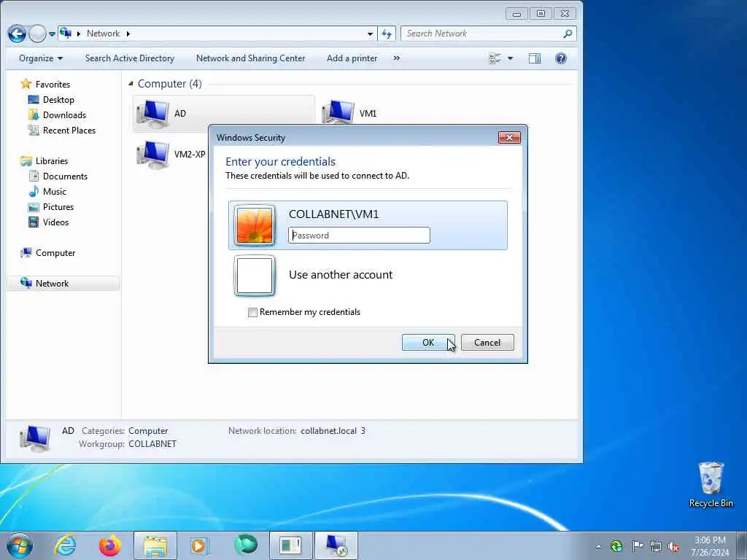The height and width of the screenshot is (560, 747).
Task: Click the search magnifier icon
Action: point(568,34)
